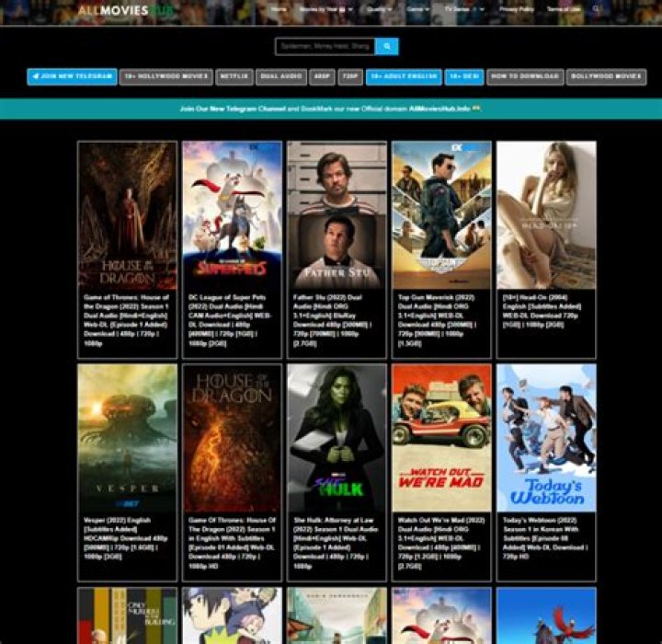Click the Netflix category button
662x644 pixels.
tap(240, 77)
